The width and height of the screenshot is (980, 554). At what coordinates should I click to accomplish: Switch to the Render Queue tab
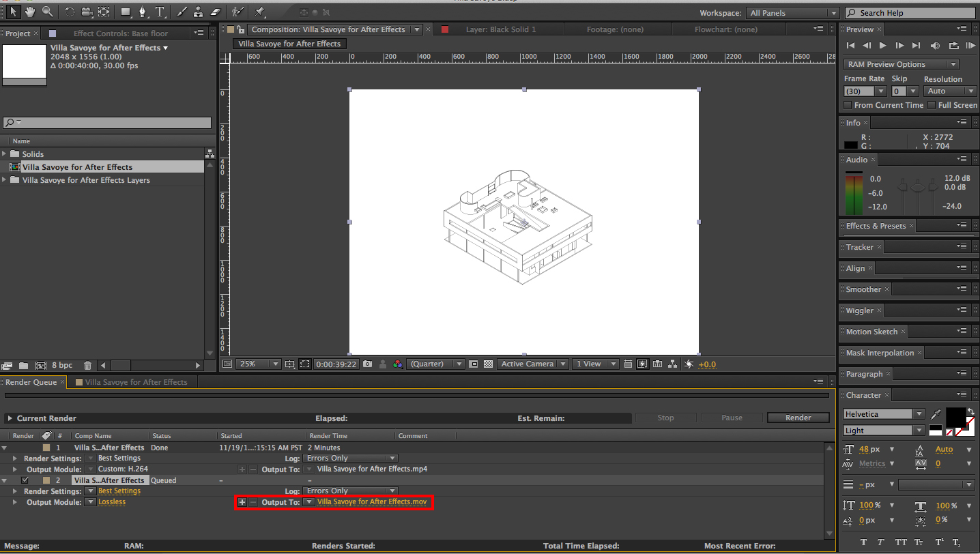(31, 382)
